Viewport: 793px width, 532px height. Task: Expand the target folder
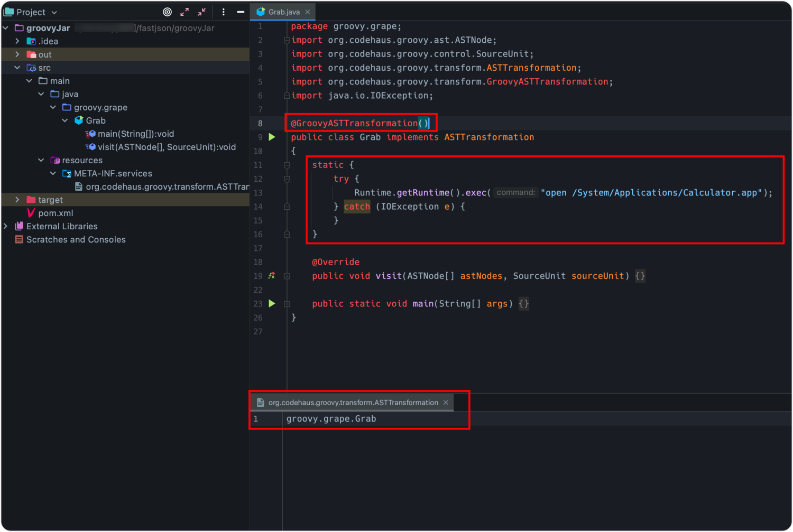pyautogui.click(x=17, y=200)
